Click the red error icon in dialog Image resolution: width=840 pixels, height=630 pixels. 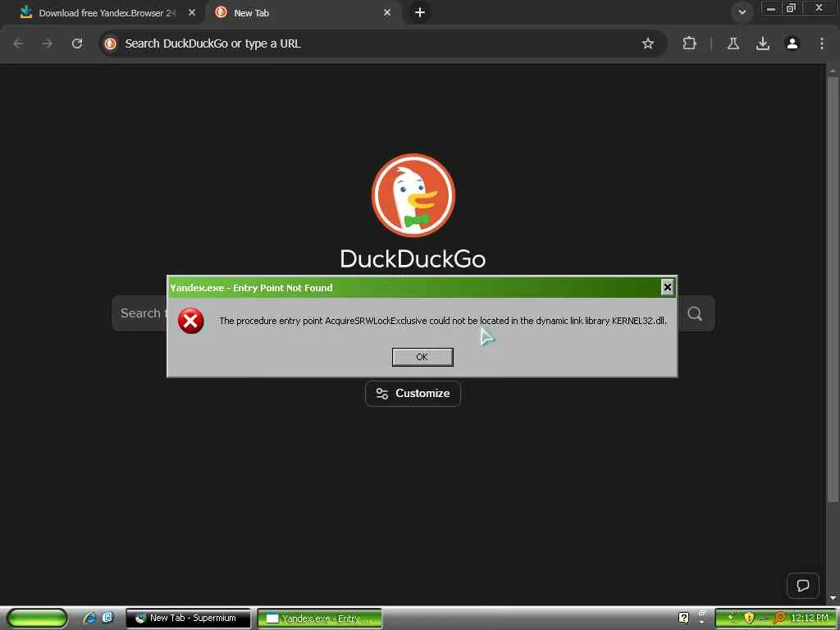coord(190,321)
